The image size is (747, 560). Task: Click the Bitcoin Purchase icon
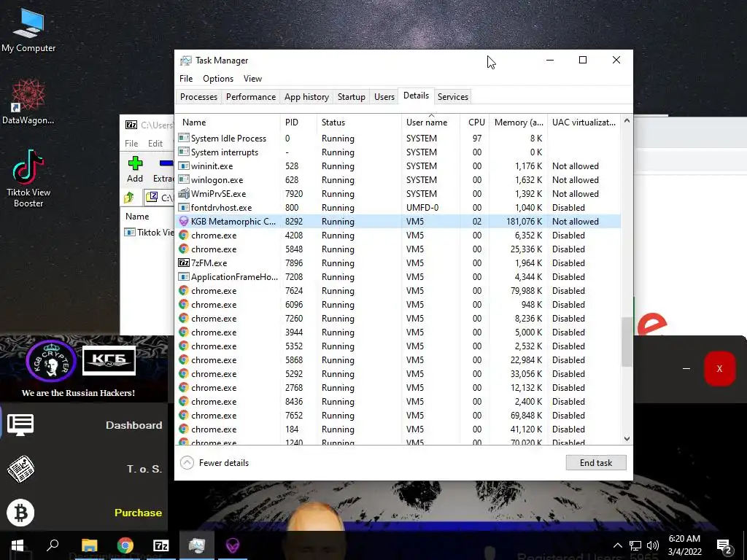20,513
